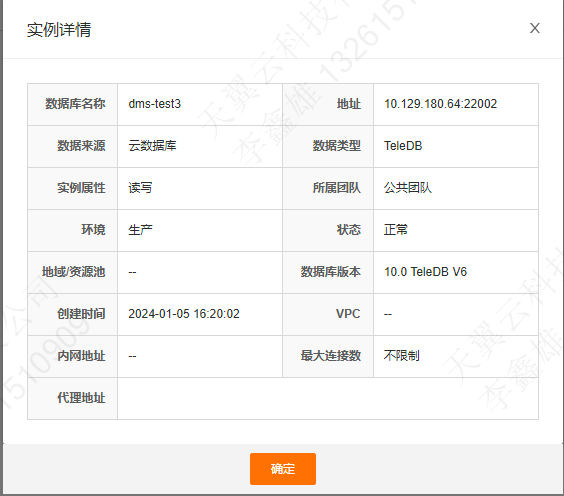564x496 pixels.
Task: Click the 内网地址 label cell
Action: (73, 356)
